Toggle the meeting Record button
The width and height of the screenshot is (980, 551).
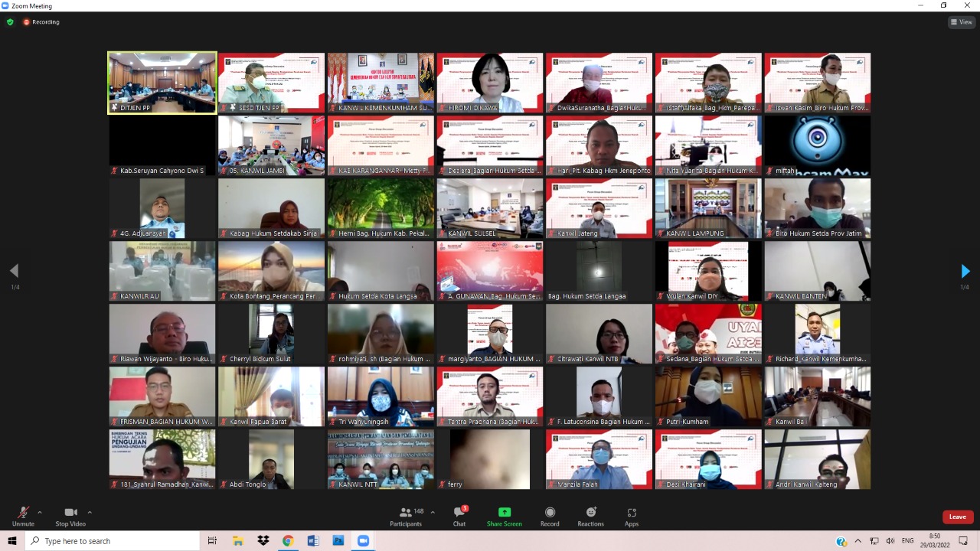pyautogui.click(x=550, y=516)
